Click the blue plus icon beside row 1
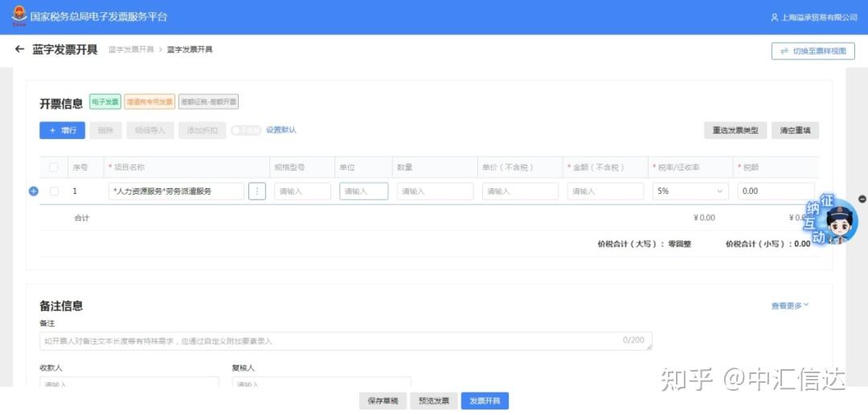This screenshot has width=868, height=415. [33, 191]
